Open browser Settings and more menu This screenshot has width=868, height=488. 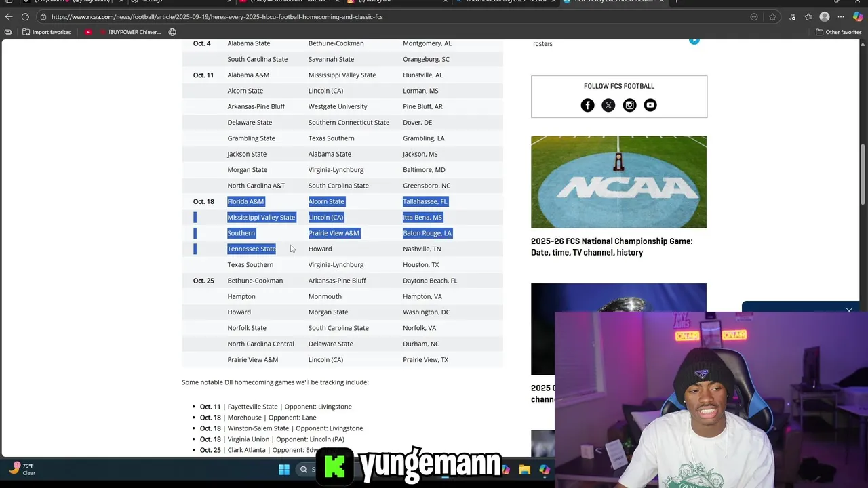pos(842,17)
